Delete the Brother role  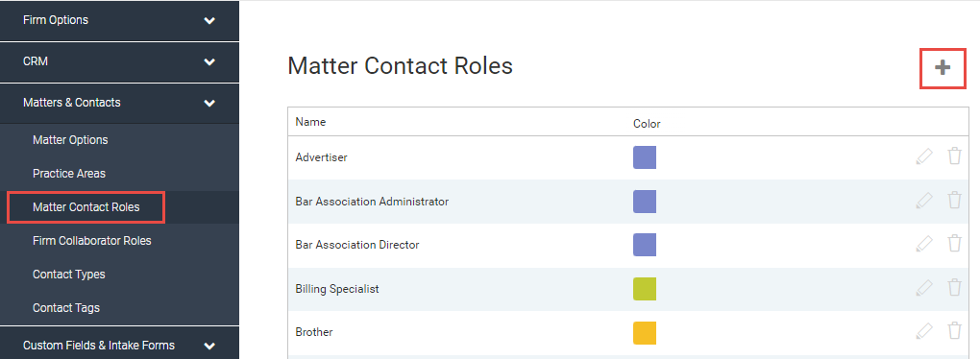pyautogui.click(x=954, y=331)
